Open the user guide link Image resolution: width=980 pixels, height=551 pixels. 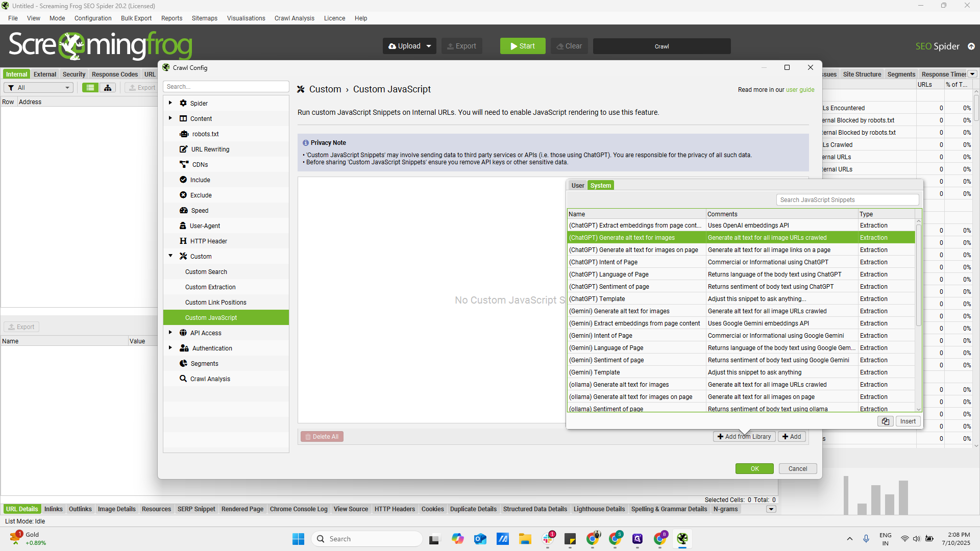tap(800, 90)
